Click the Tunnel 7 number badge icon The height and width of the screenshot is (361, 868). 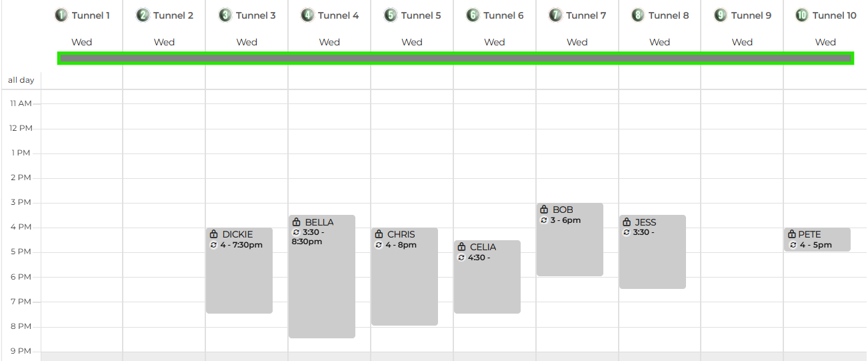(x=555, y=15)
